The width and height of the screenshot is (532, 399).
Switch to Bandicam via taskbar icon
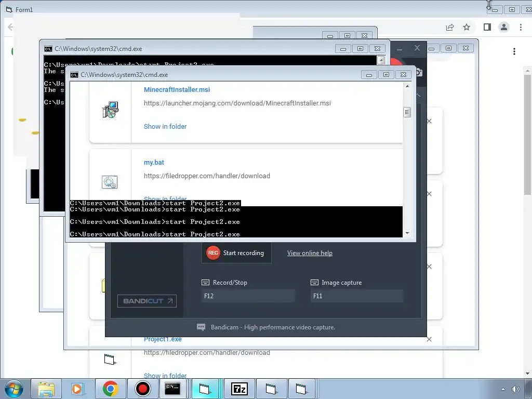(142, 389)
